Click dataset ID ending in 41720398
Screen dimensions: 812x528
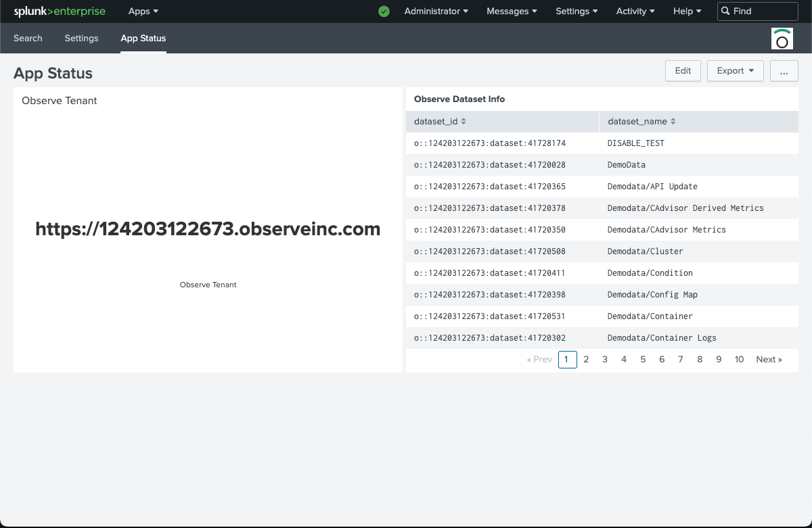click(x=490, y=295)
